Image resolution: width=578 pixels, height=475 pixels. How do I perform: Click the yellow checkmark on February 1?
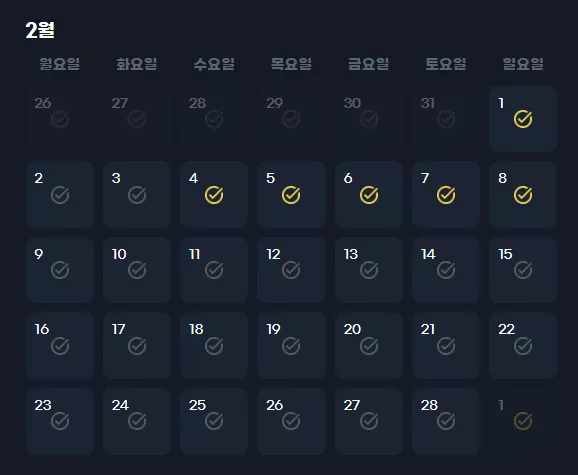click(523, 119)
